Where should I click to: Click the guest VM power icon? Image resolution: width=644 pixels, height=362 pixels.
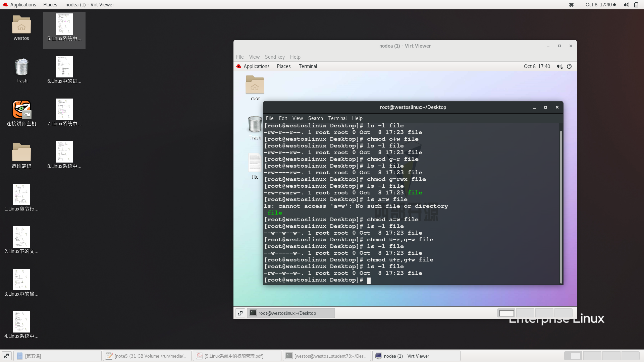(x=569, y=66)
